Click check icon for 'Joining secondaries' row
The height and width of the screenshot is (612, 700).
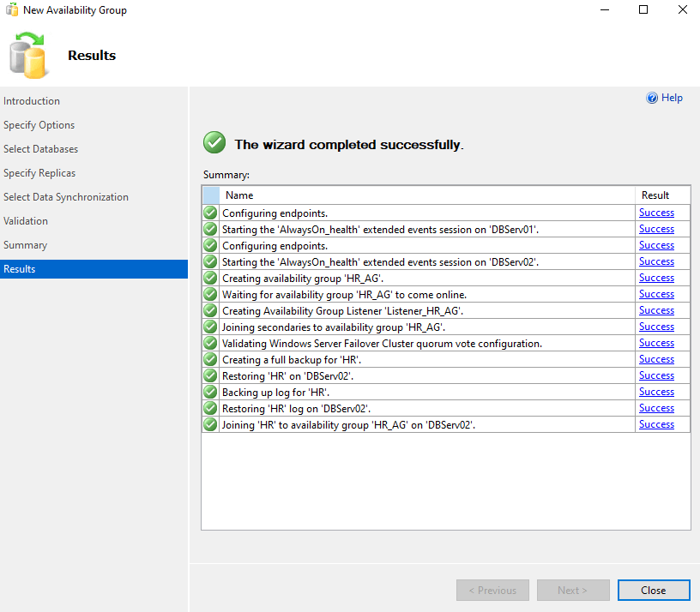tap(210, 327)
